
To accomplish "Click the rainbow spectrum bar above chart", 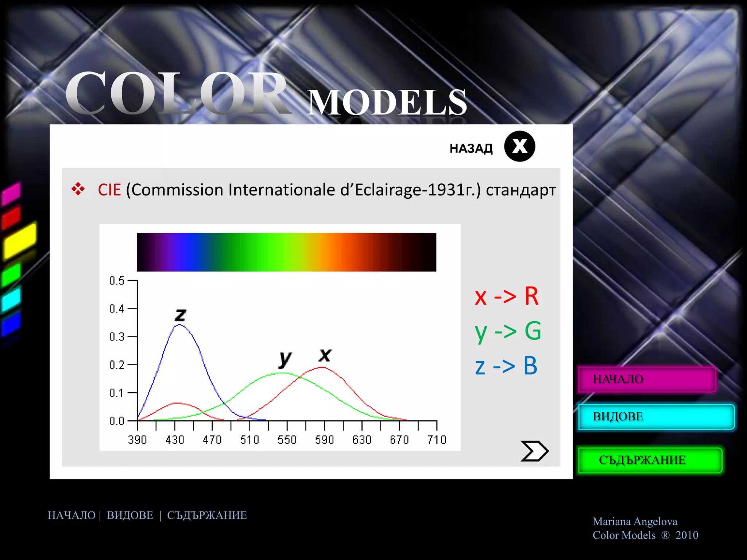I will pyautogui.click(x=286, y=252).
